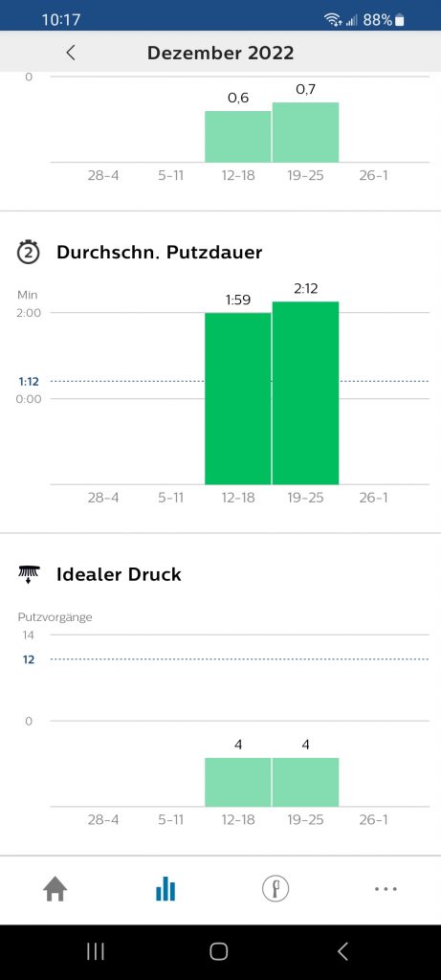Go back with the header arrow
This screenshot has width=441, height=980.
tap(71, 53)
